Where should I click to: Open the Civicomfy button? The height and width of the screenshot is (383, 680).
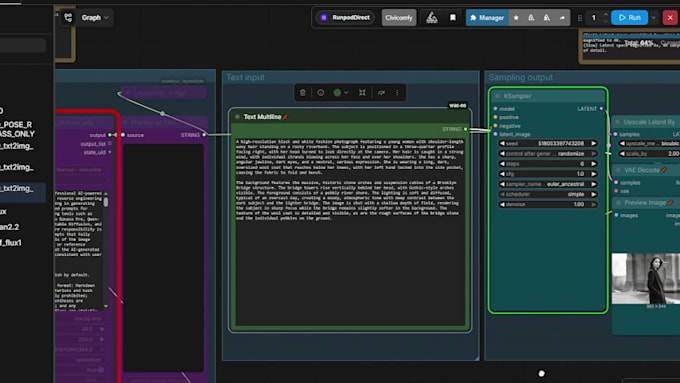(x=399, y=18)
